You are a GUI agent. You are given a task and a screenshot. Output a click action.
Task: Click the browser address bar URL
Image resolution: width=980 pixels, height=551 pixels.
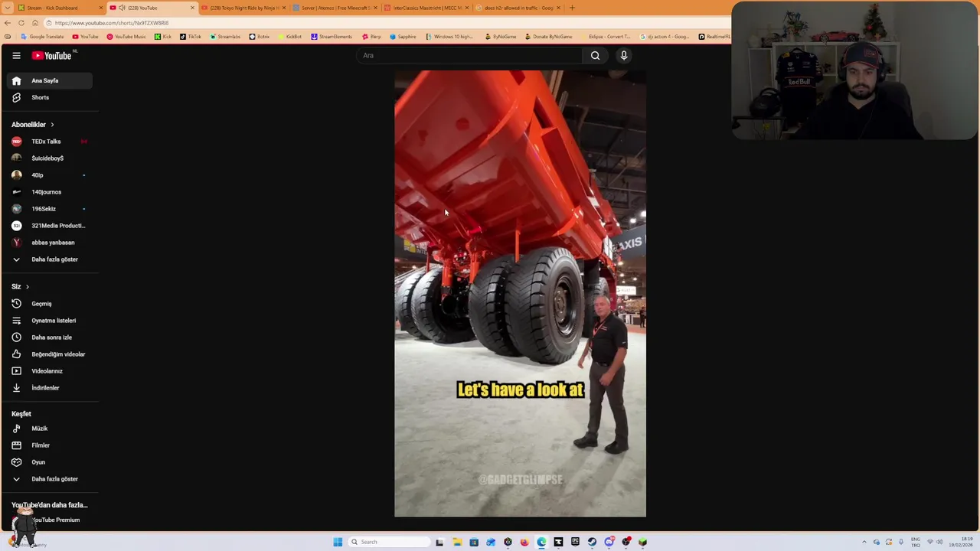tap(112, 23)
